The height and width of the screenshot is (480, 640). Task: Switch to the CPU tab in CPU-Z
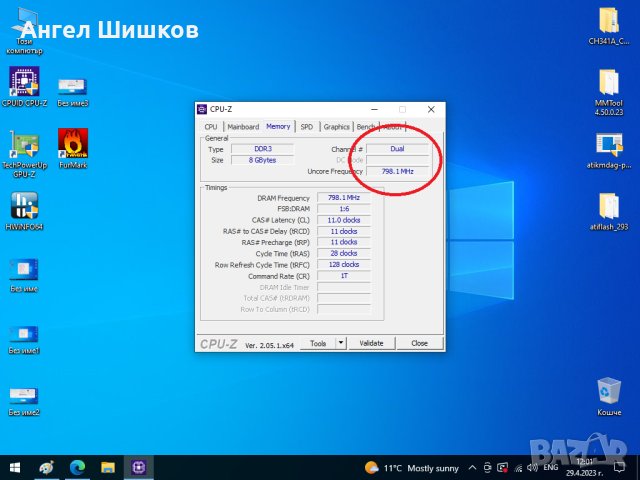click(211, 127)
